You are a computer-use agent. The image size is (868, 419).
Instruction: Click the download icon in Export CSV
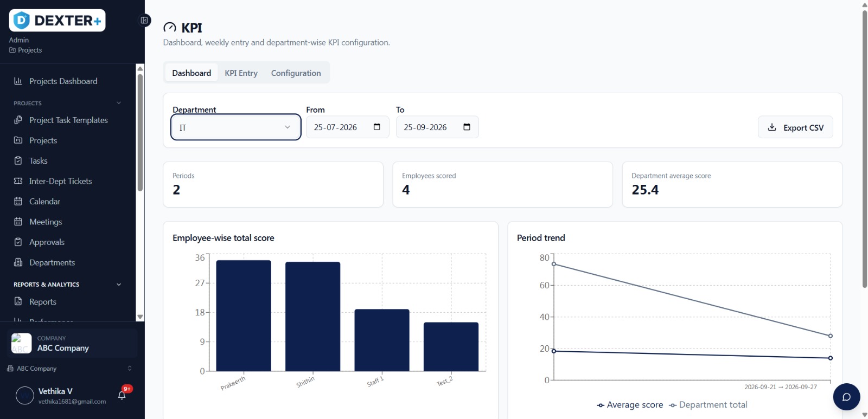[772, 127]
